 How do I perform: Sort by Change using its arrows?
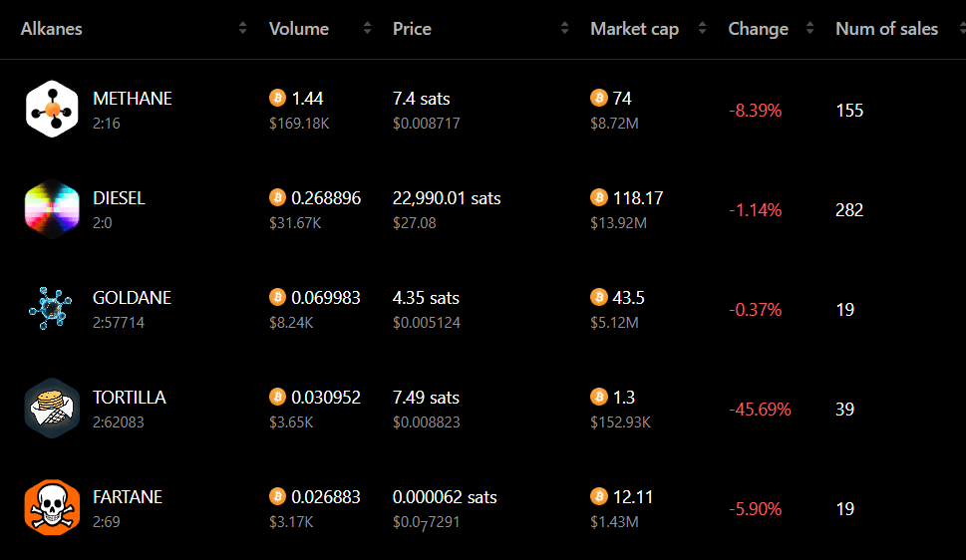810,28
